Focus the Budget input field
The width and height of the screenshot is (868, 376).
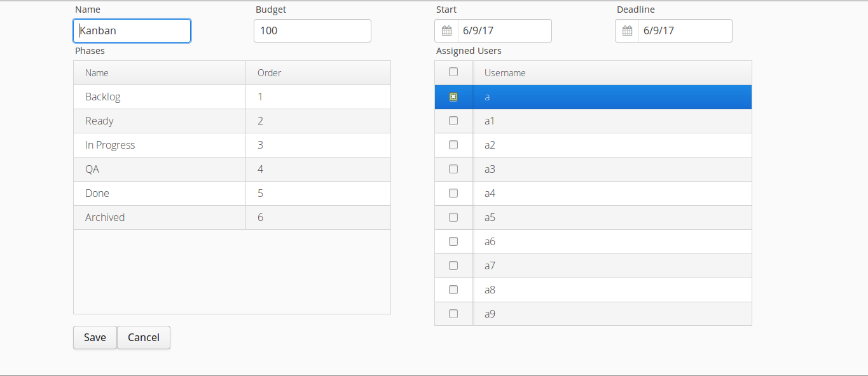tap(312, 30)
